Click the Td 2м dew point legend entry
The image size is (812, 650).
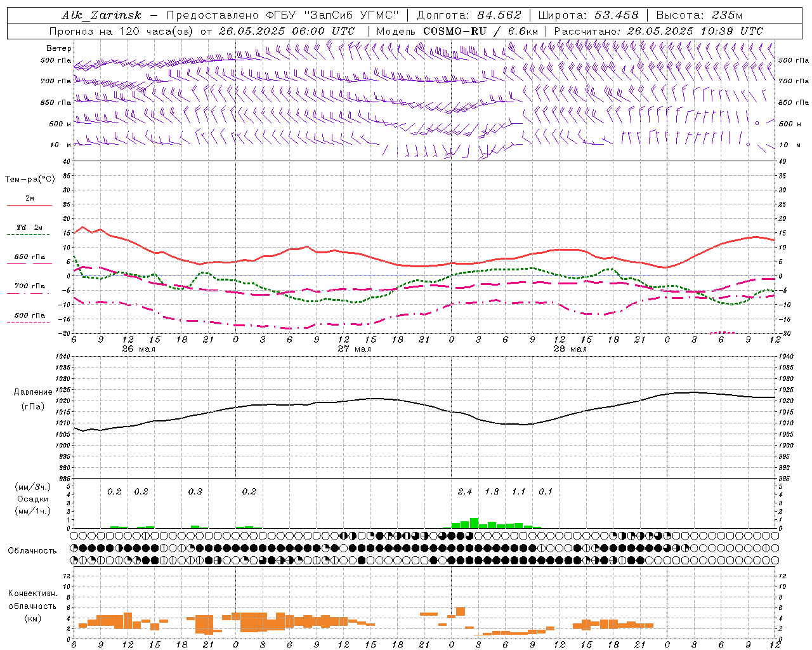(30, 227)
